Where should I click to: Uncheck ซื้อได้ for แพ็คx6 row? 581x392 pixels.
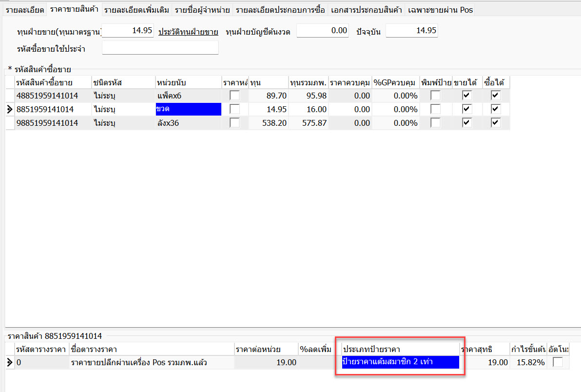(x=496, y=96)
